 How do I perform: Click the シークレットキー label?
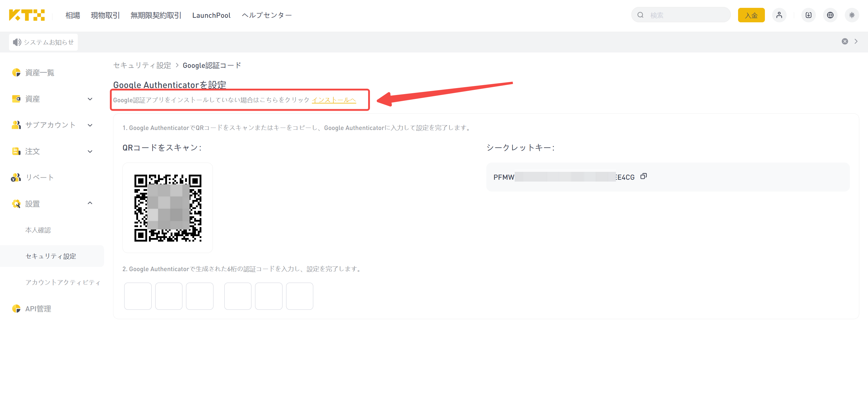(520, 147)
